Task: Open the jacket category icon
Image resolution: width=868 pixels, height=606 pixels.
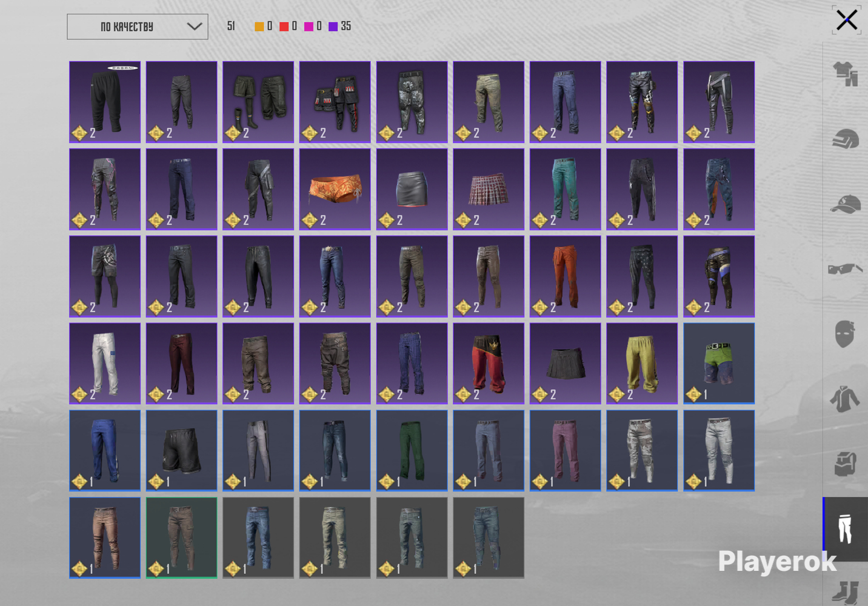Action: [x=845, y=399]
